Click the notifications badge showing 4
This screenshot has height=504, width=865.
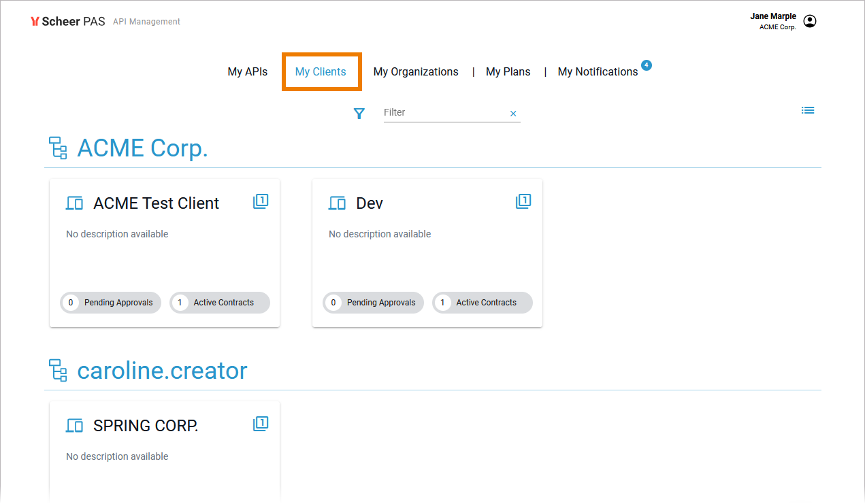(x=646, y=65)
